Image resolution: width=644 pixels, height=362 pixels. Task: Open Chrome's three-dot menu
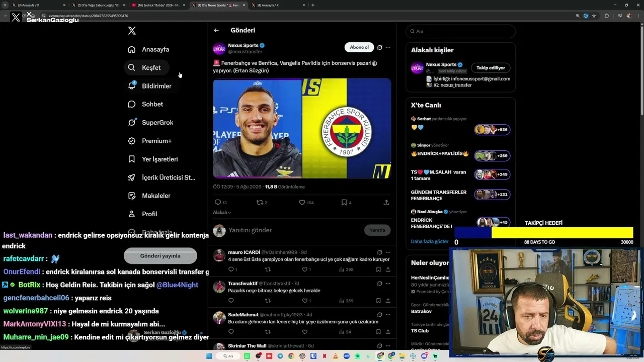[x=638, y=16]
